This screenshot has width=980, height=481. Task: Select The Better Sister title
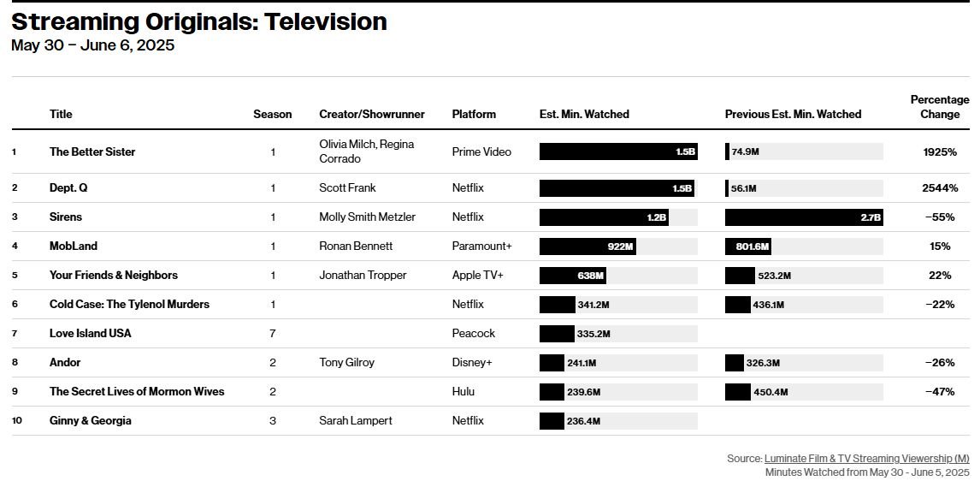point(92,151)
